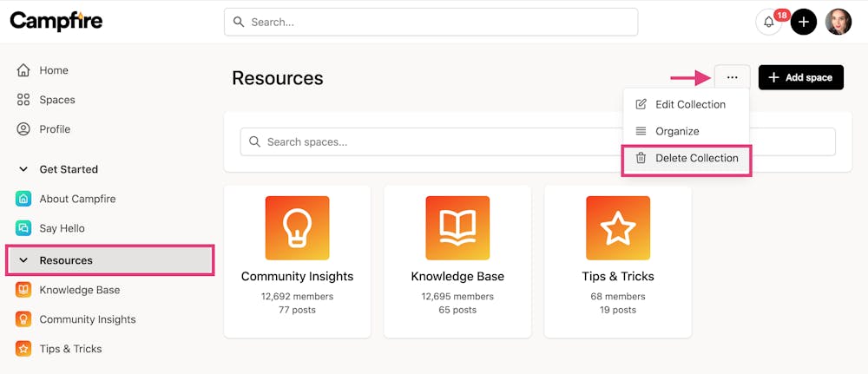The height and width of the screenshot is (374, 868).
Task: Click the Knowledge Base book icon card
Action: click(x=457, y=228)
